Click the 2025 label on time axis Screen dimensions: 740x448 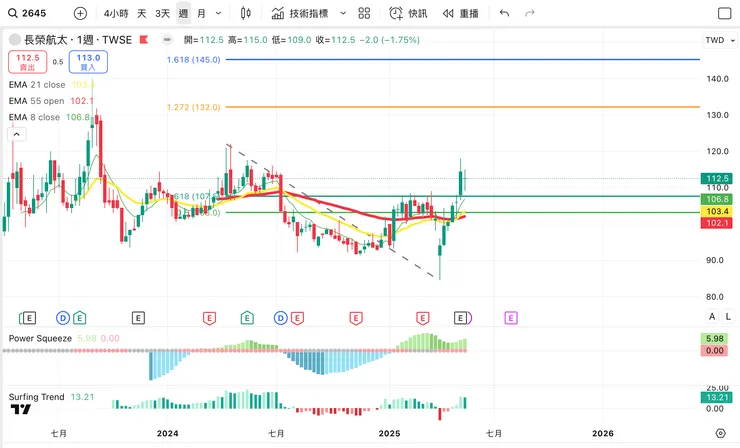pyautogui.click(x=389, y=433)
